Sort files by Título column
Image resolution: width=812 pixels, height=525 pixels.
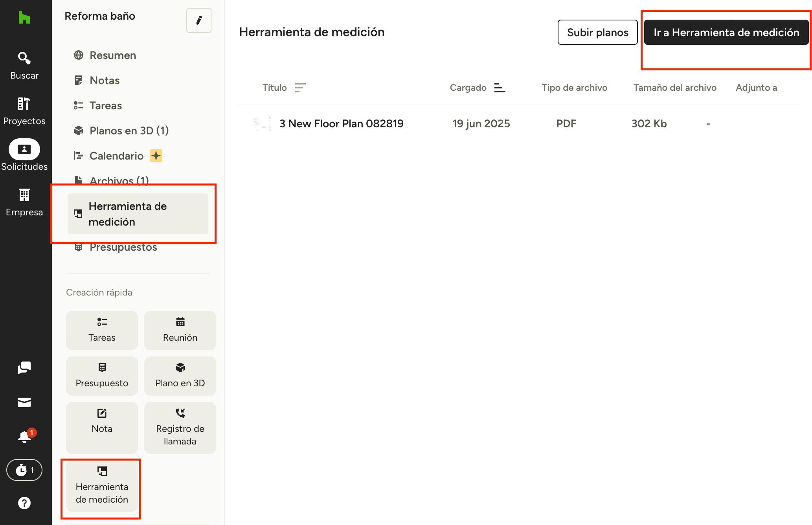point(300,88)
